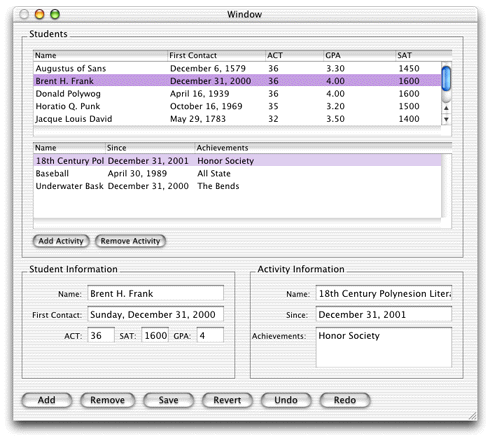Click the ACT column header
Viewport: 495px width, 445px height.
(295, 55)
